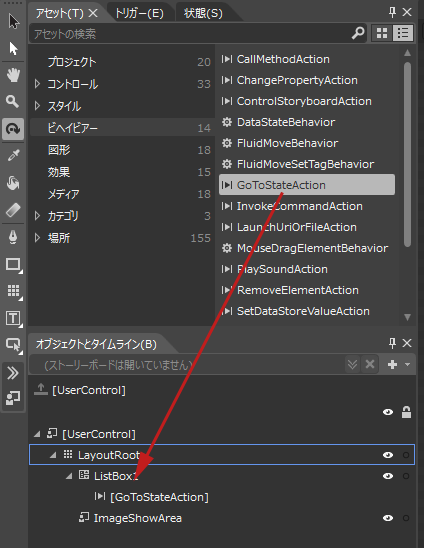Click the assets list vertical scrollbar

click(407, 185)
